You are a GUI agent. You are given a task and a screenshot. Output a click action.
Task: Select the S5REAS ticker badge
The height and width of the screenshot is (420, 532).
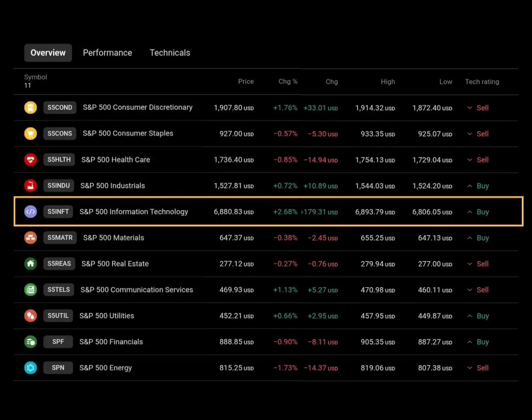tap(59, 264)
